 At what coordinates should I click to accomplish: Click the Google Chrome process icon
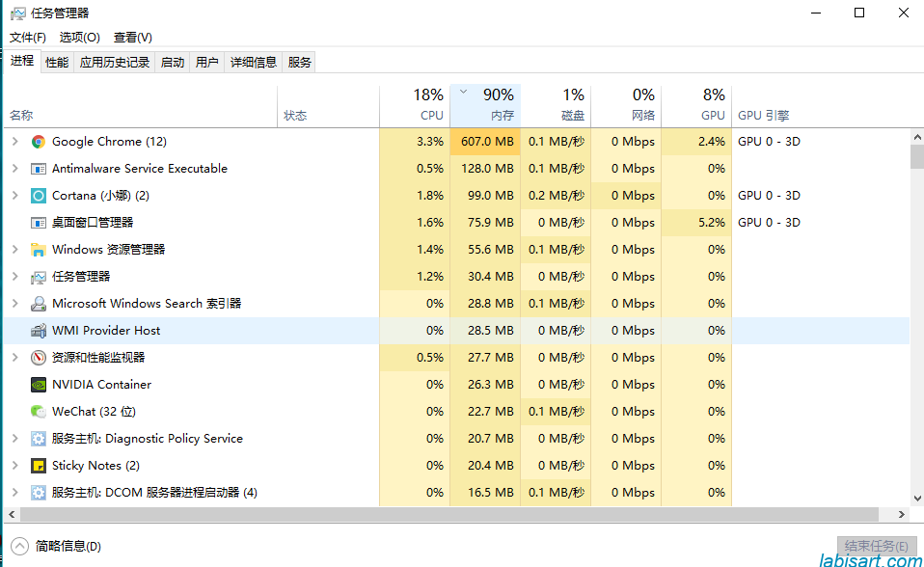39,142
